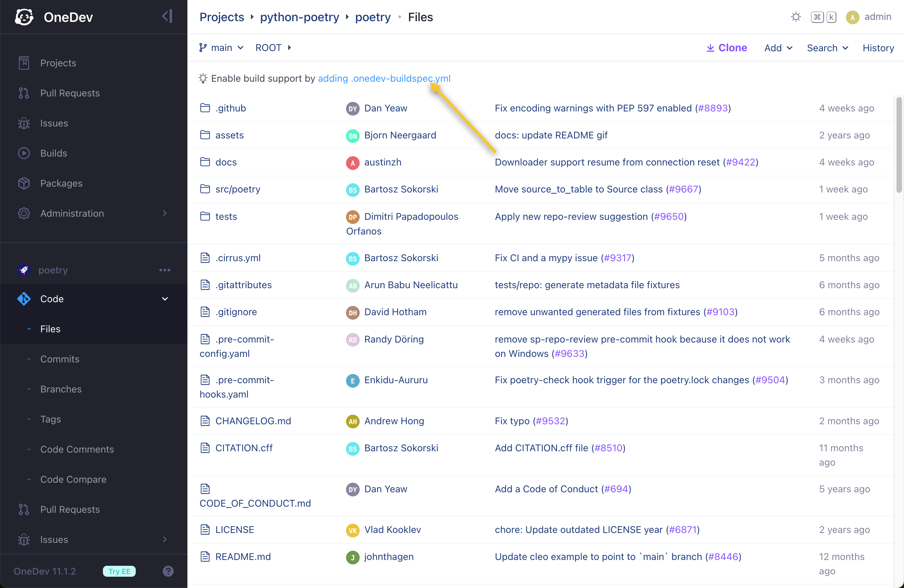Open Builds from the sidebar

[54, 153]
